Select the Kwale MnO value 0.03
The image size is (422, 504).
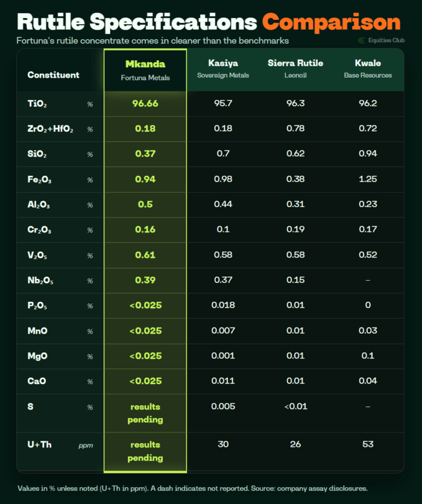pyautogui.click(x=368, y=331)
